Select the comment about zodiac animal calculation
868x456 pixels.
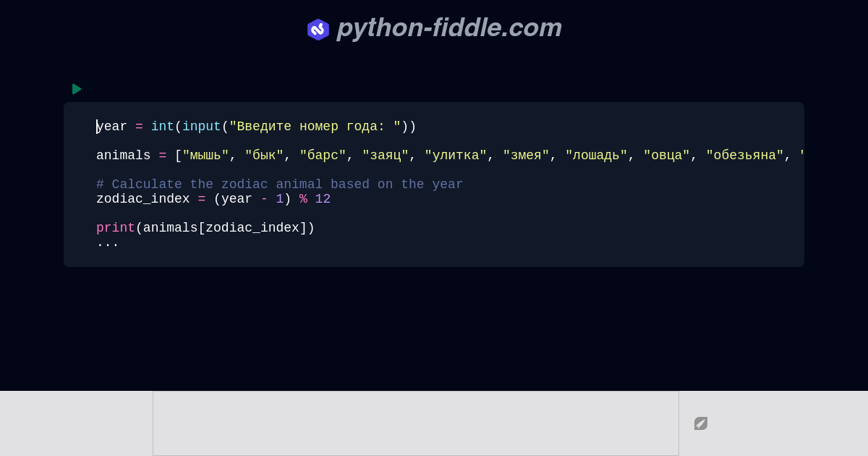pos(279,185)
